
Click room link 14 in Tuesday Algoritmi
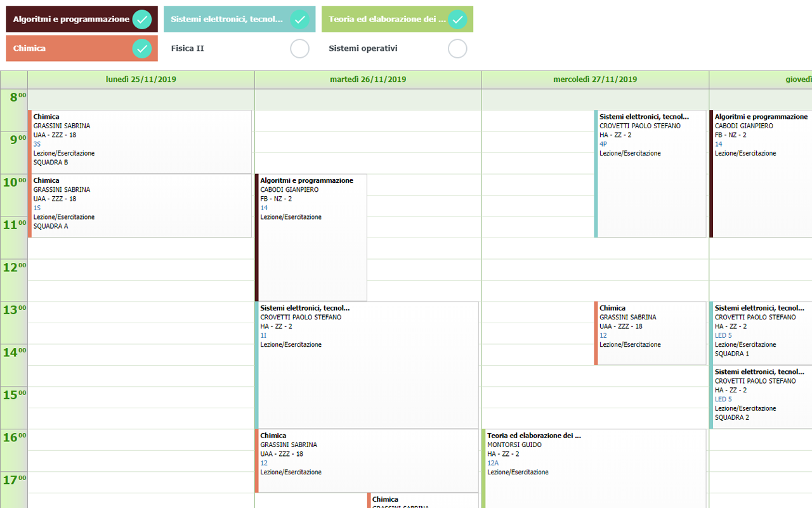[x=264, y=208]
